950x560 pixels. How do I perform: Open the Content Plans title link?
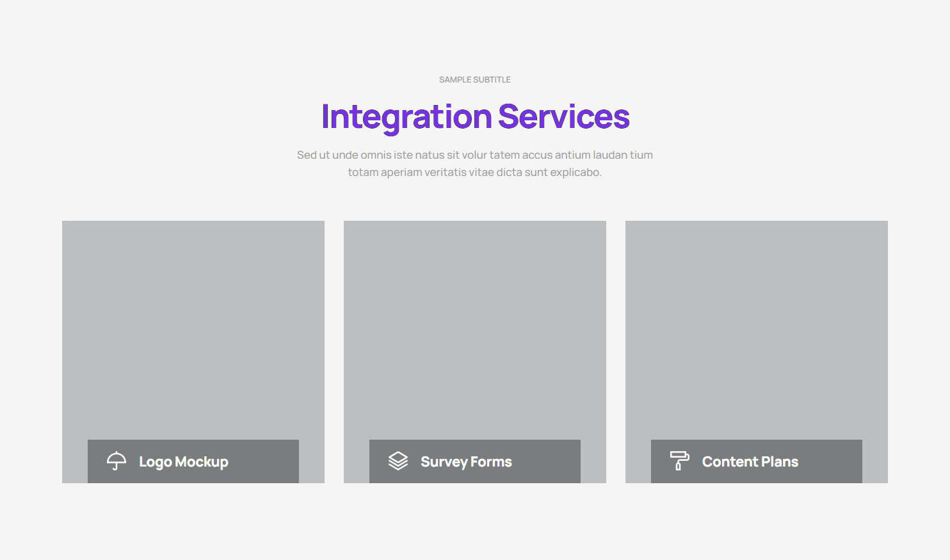750,462
